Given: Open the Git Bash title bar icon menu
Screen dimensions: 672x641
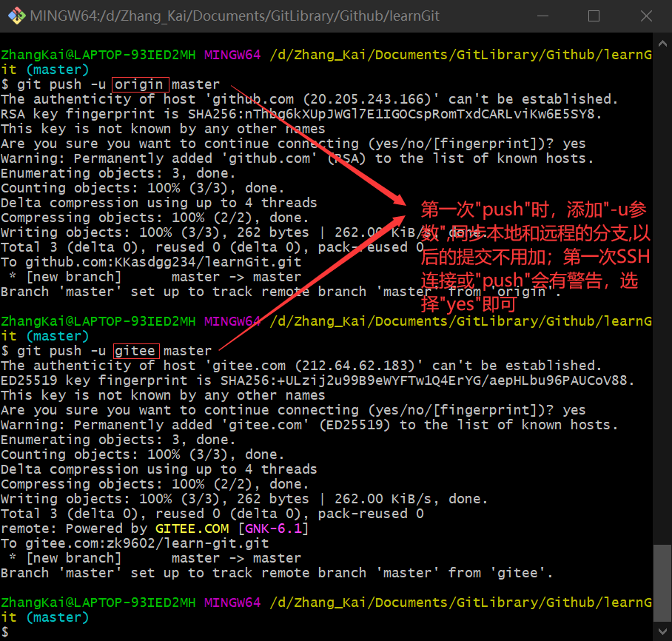Looking at the screenshot, I should [x=17, y=16].
